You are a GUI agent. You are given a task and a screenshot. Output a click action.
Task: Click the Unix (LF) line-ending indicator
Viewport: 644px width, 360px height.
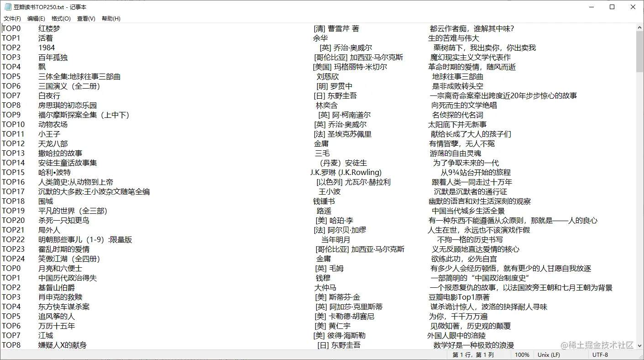pyautogui.click(x=548, y=355)
